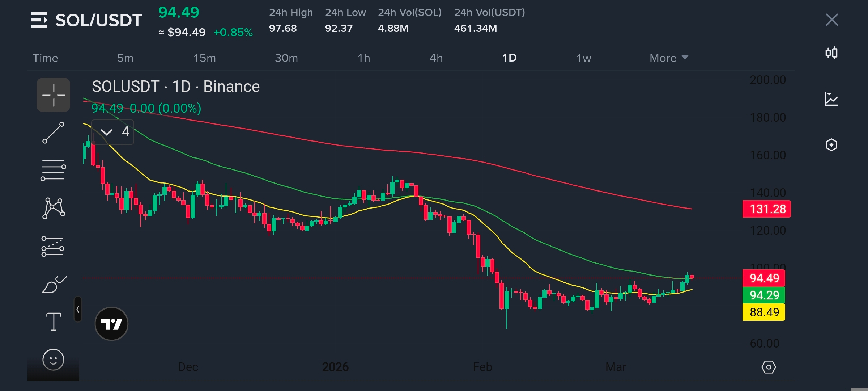The height and width of the screenshot is (391, 868).
Task: Open chart settings gear near price axis
Action: point(769,367)
